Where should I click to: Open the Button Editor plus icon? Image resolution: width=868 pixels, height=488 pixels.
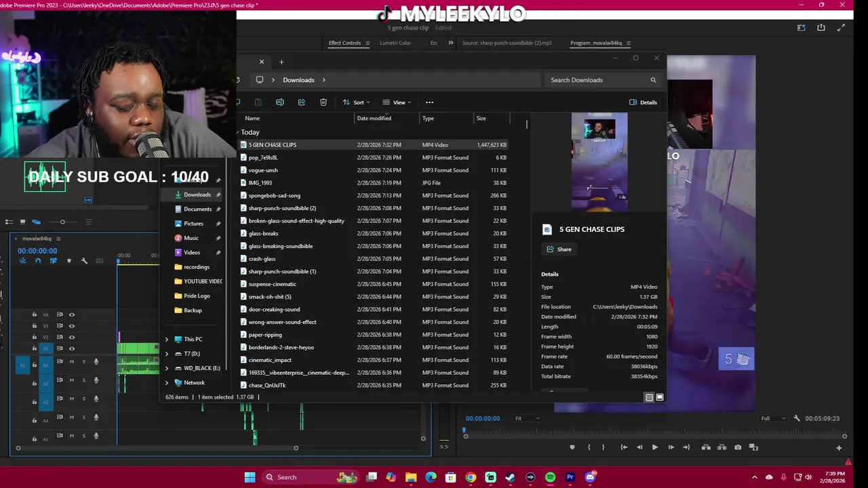[839, 447]
